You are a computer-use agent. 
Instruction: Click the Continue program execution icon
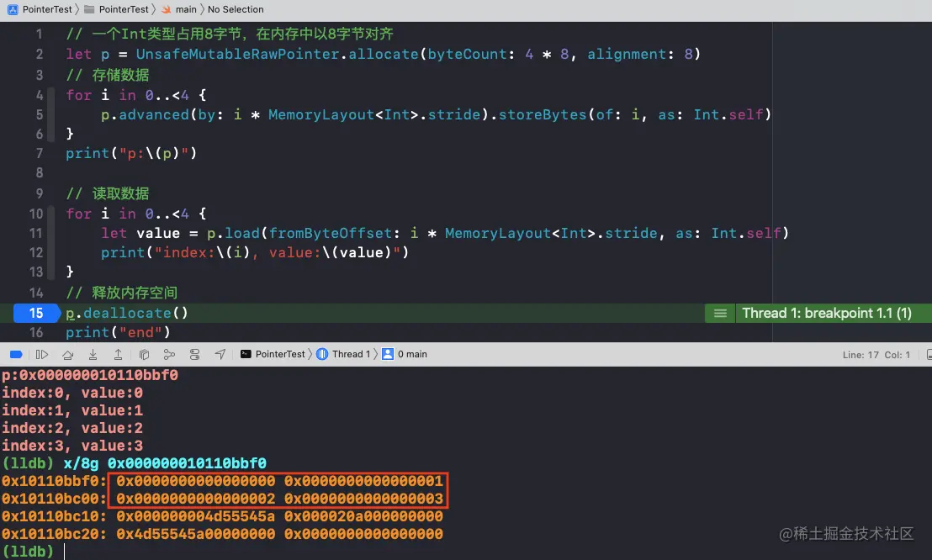pos(41,354)
